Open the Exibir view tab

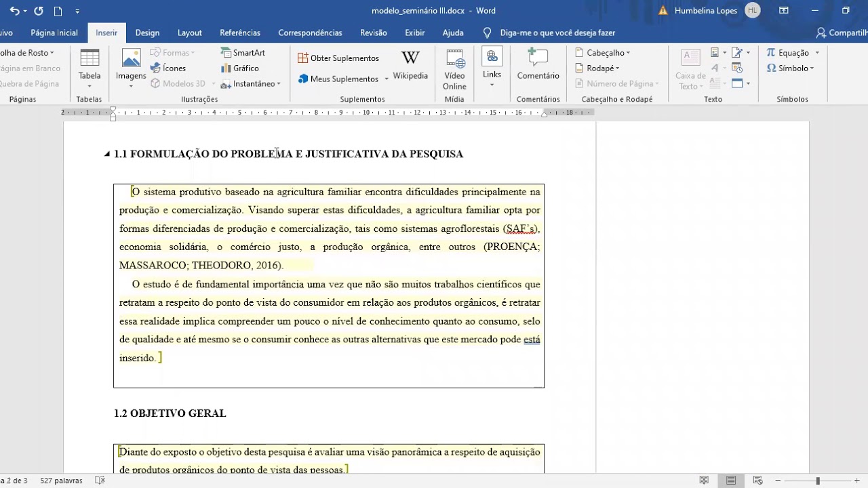click(x=415, y=33)
